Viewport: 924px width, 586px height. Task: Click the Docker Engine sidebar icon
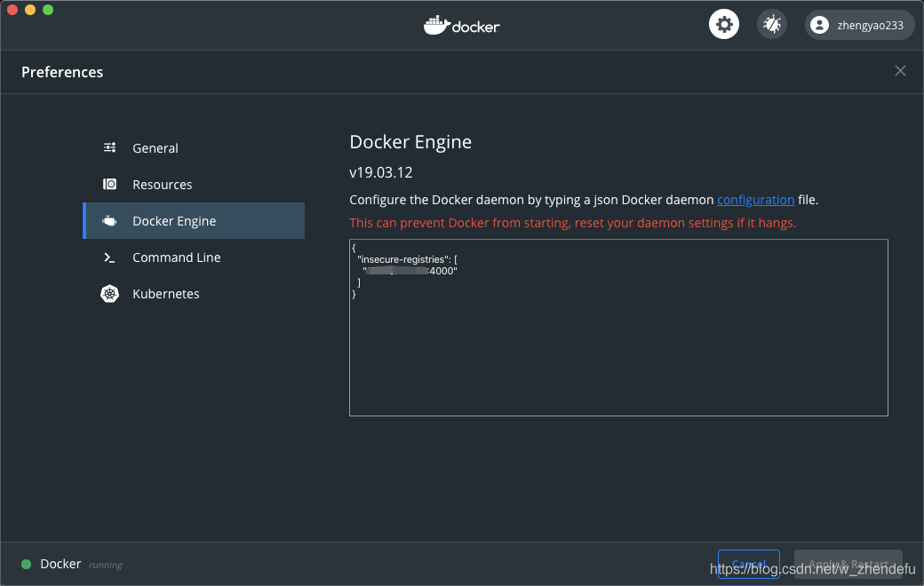(109, 221)
